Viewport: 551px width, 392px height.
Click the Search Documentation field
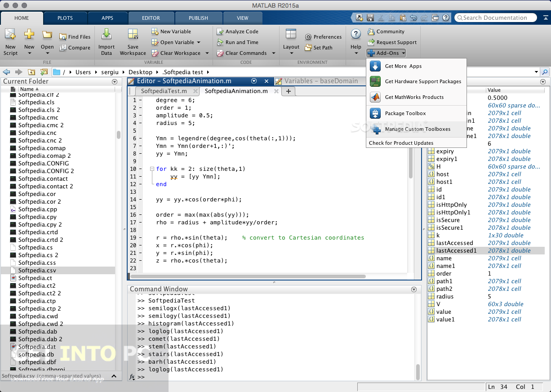click(495, 18)
